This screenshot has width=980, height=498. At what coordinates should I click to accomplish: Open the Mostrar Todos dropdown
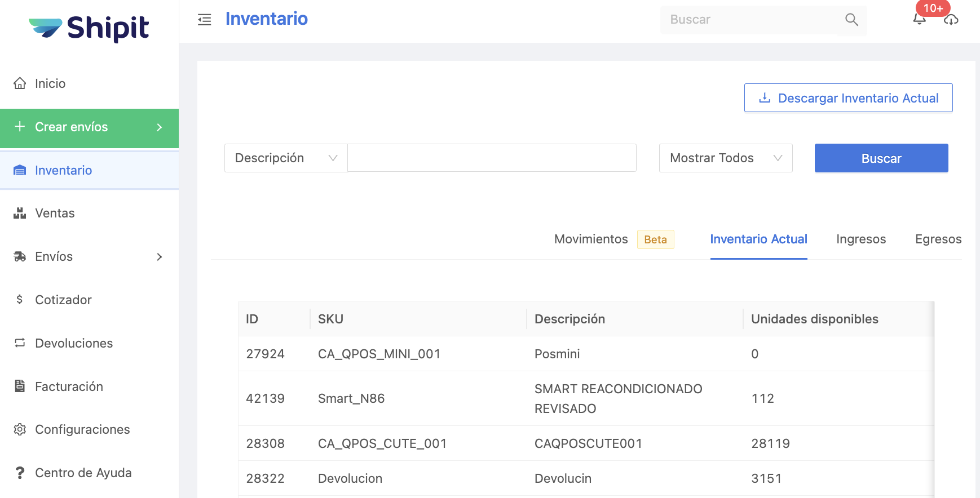(x=725, y=158)
